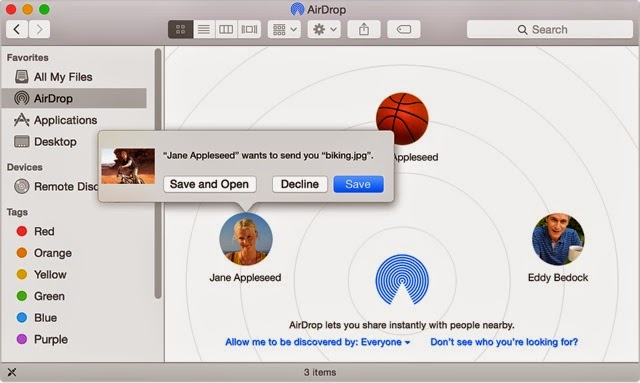Open the Action gear menu
Screen dimensions: 640x383
[324, 29]
